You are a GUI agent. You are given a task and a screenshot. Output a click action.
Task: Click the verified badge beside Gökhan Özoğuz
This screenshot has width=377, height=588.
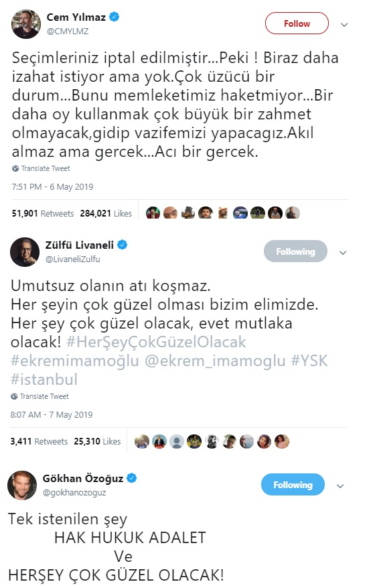tap(132, 478)
